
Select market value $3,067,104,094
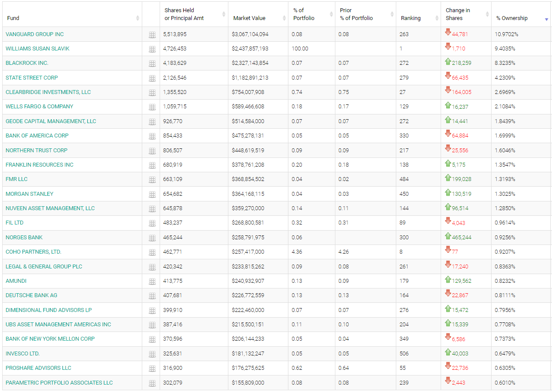click(250, 34)
